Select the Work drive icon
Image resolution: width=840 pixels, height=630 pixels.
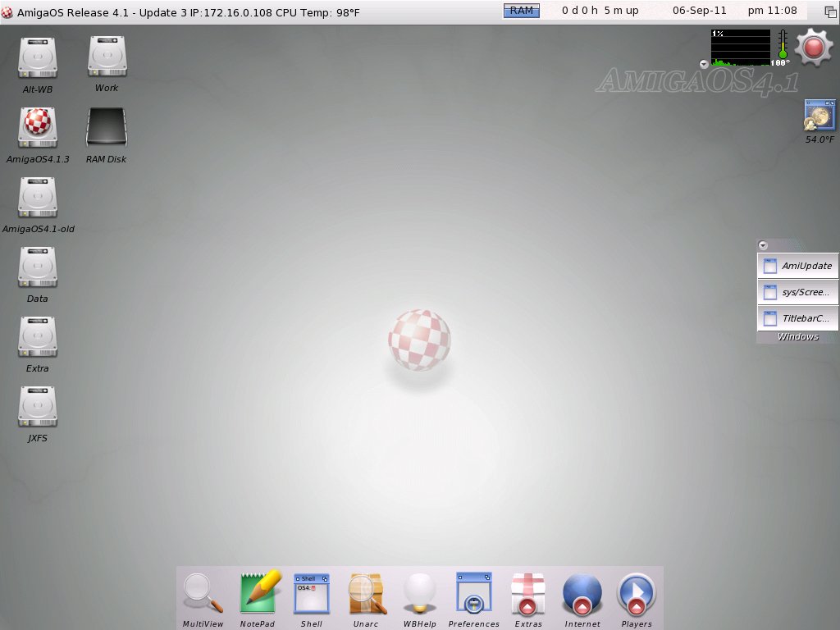coord(107,57)
